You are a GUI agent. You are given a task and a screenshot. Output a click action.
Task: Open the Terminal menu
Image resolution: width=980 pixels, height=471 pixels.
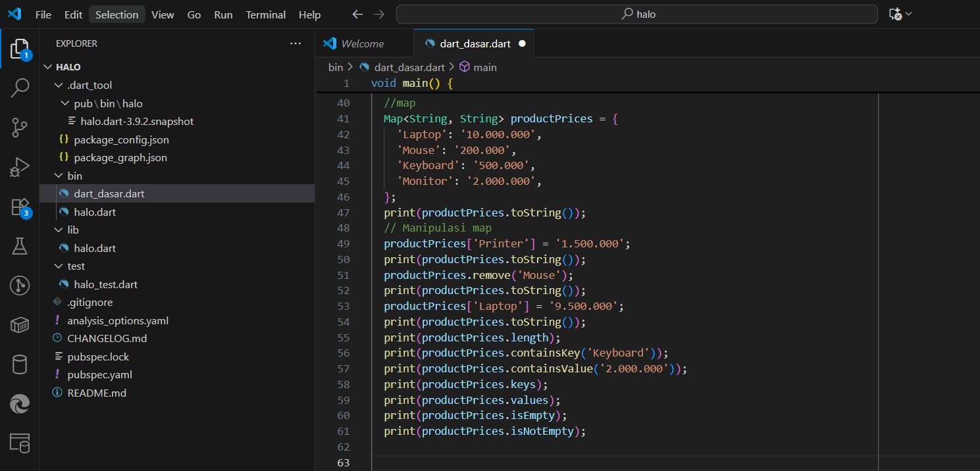pos(265,14)
